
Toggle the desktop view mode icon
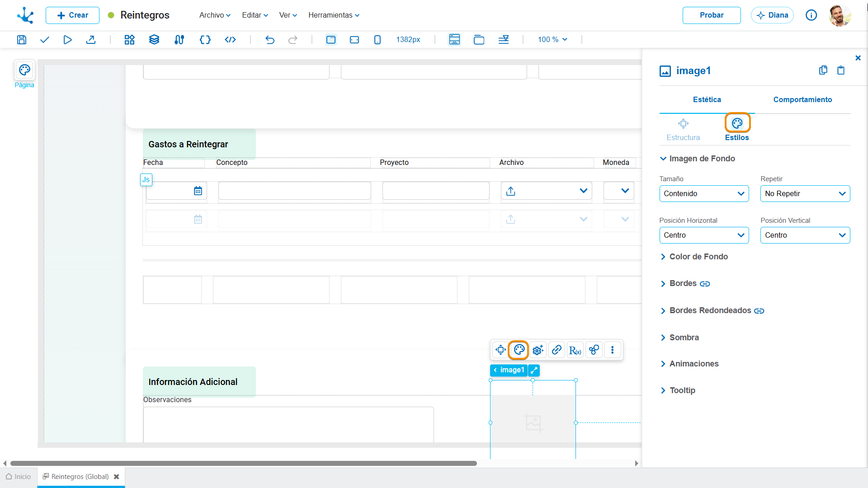pos(331,40)
